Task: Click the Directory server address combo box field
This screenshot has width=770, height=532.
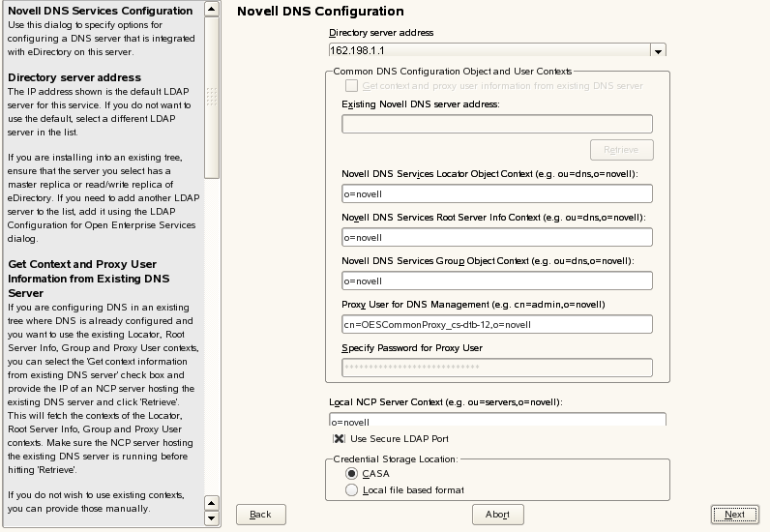Action: [489, 51]
